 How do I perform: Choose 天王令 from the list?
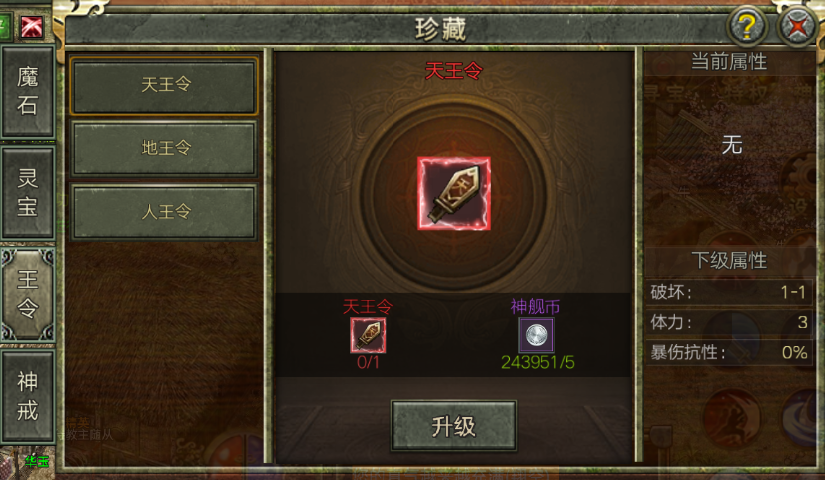click(x=164, y=86)
